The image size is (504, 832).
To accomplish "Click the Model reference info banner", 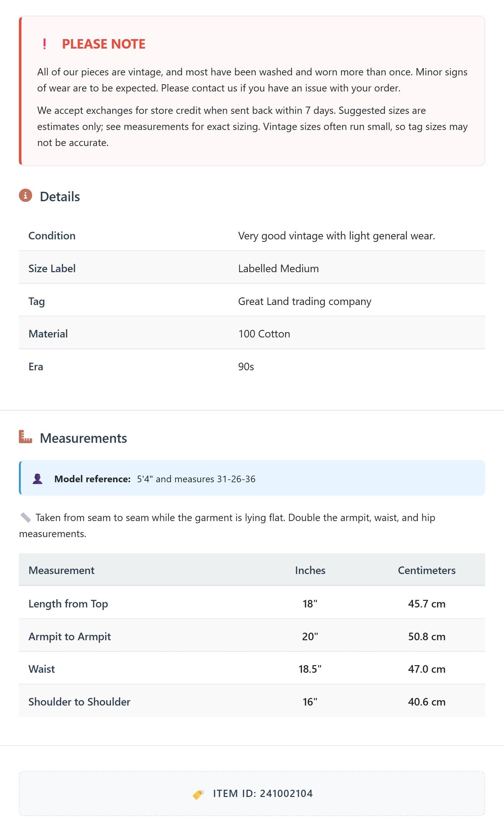I will [x=252, y=478].
